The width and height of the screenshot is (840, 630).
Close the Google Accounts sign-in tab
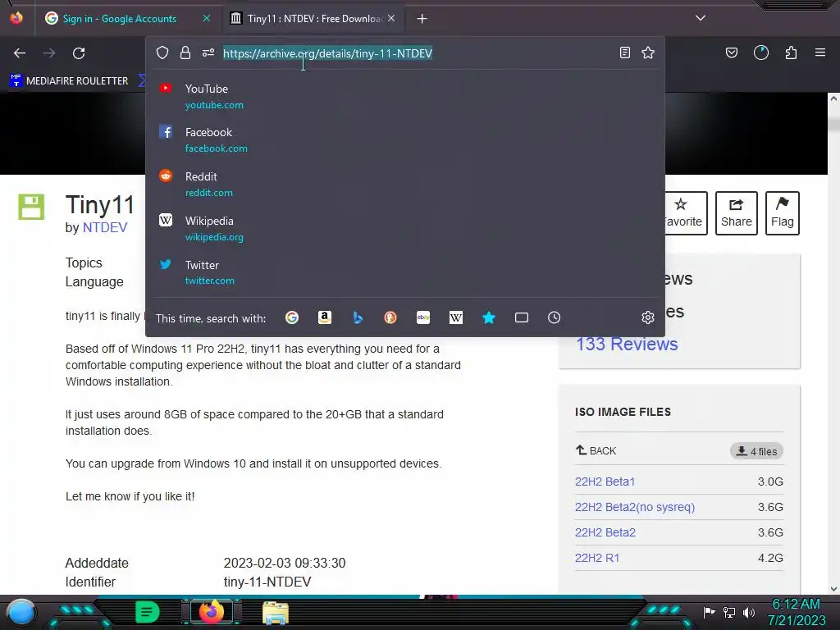click(207, 19)
